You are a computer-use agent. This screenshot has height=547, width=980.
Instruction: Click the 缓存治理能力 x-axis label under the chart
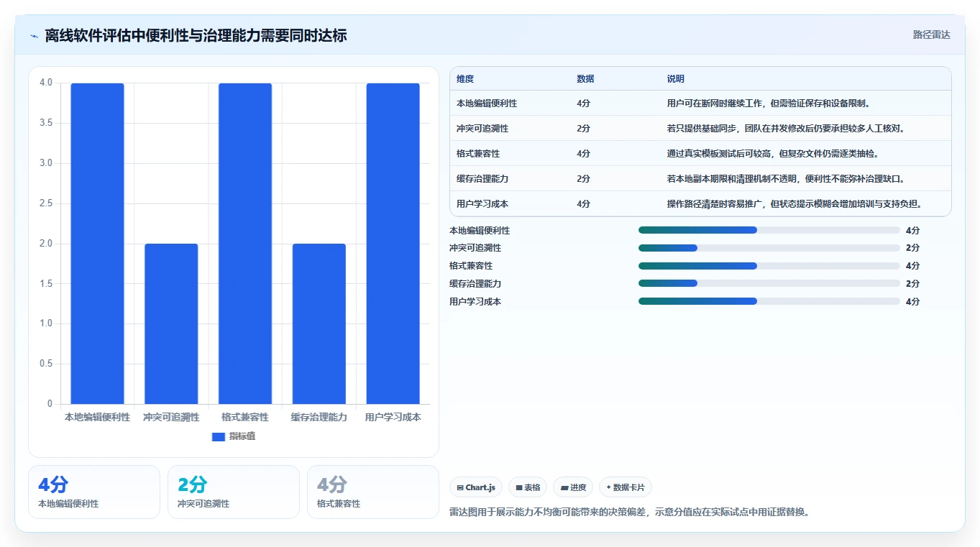click(319, 417)
